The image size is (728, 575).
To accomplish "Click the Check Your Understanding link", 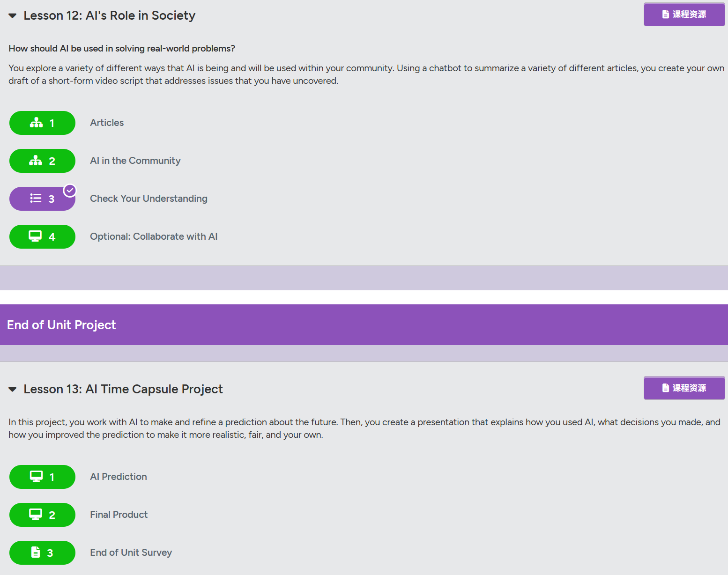I will point(149,199).
